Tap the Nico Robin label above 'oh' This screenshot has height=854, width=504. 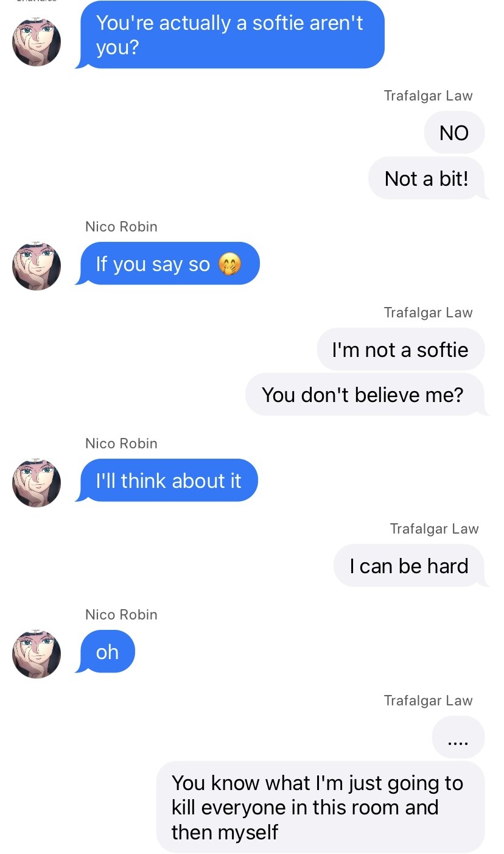tap(121, 615)
